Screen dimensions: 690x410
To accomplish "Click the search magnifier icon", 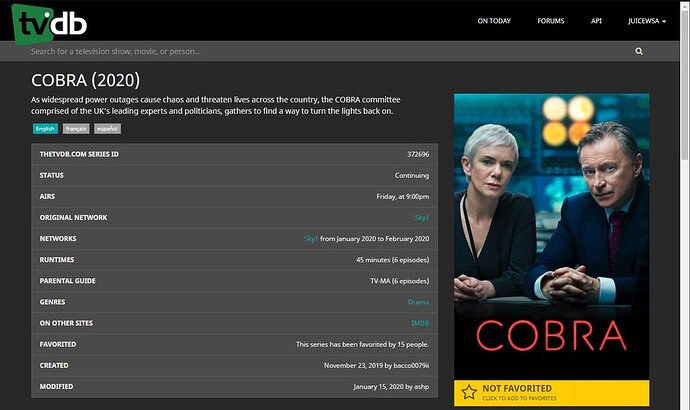I will click(639, 51).
